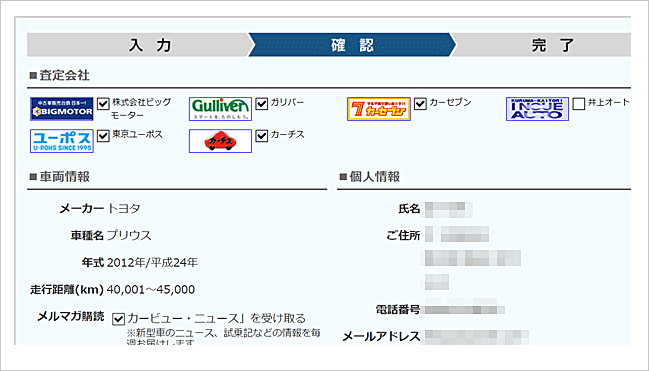The width and height of the screenshot is (649, 371).
Task: Uncheck the ガリバー checkbox
Action: [x=262, y=104]
